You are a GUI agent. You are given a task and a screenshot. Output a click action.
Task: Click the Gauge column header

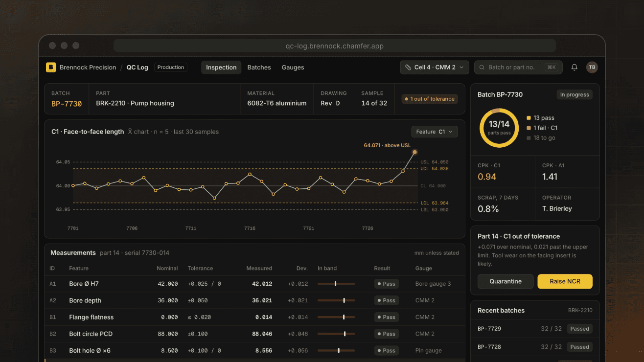tap(424, 268)
